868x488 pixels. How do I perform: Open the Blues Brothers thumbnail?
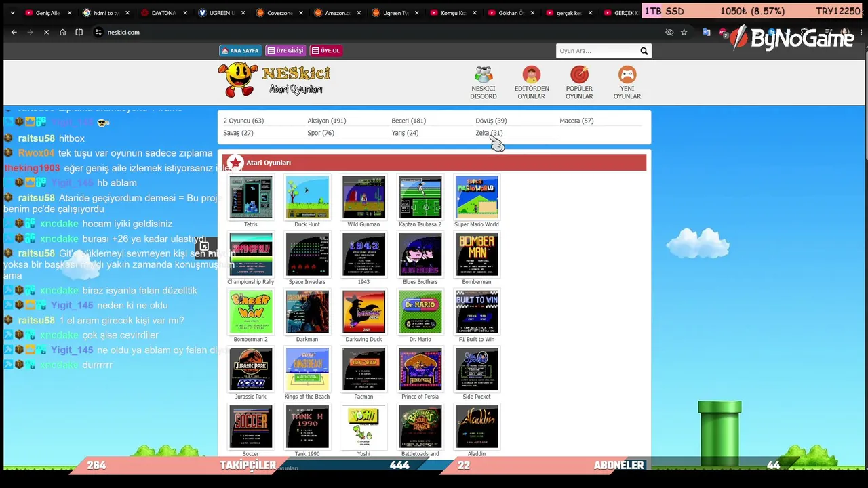tap(420, 255)
